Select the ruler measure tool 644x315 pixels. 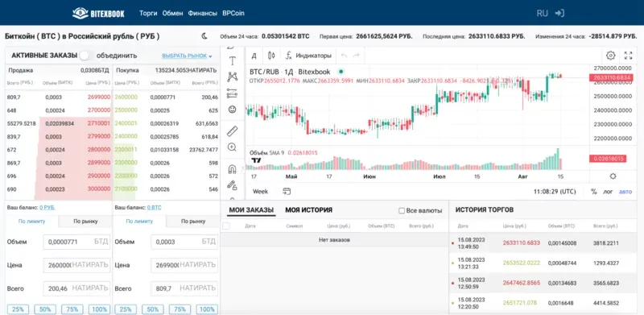pos(232,131)
